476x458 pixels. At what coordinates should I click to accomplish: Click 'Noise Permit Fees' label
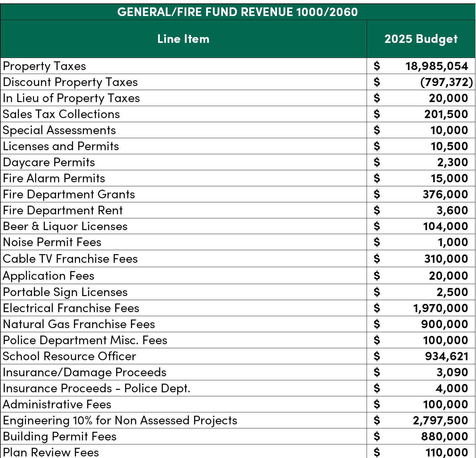point(52,242)
